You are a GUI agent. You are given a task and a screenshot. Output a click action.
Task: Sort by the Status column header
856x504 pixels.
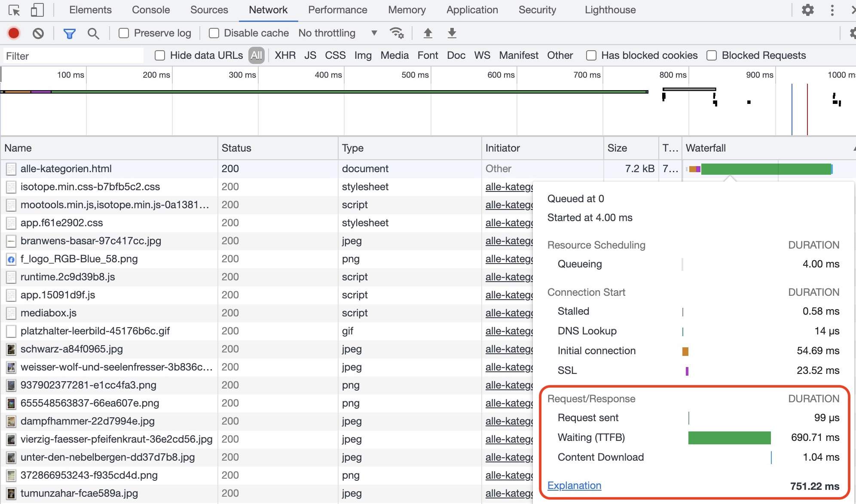coord(278,148)
